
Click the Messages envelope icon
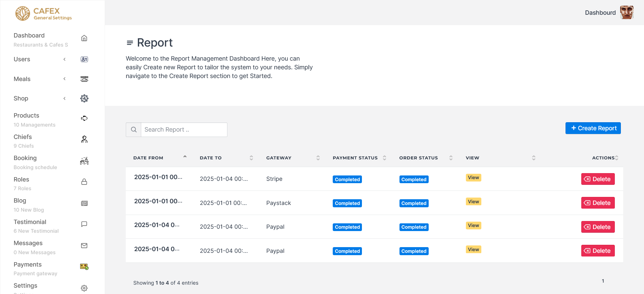(x=84, y=245)
